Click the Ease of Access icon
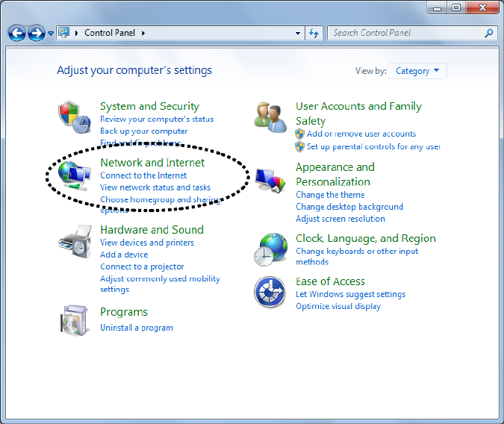 click(x=270, y=292)
